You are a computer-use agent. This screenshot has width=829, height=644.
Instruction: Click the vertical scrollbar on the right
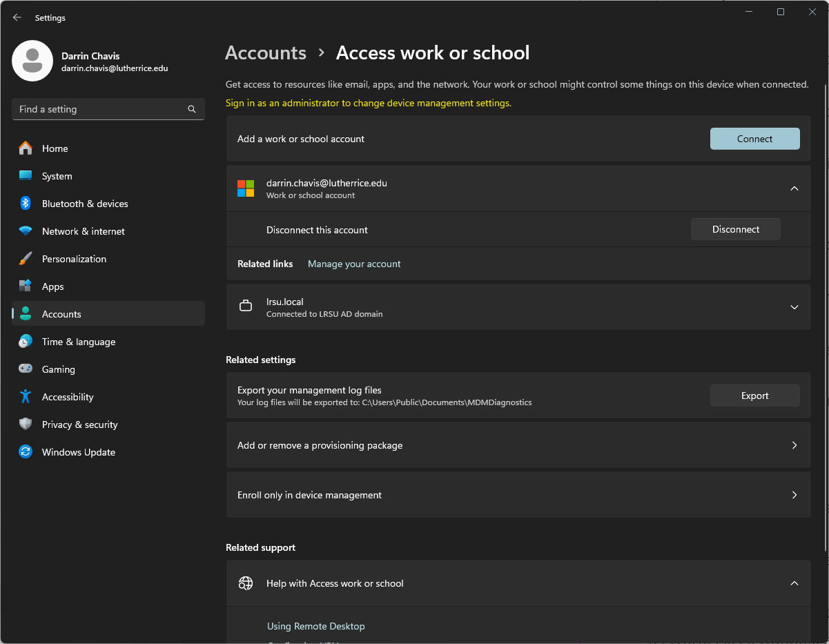826,318
